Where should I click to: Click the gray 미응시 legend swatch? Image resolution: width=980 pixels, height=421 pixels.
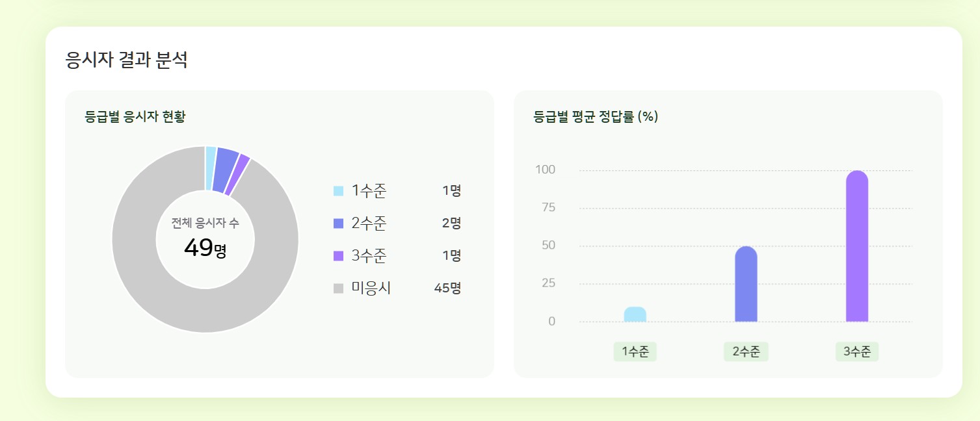click(338, 288)
